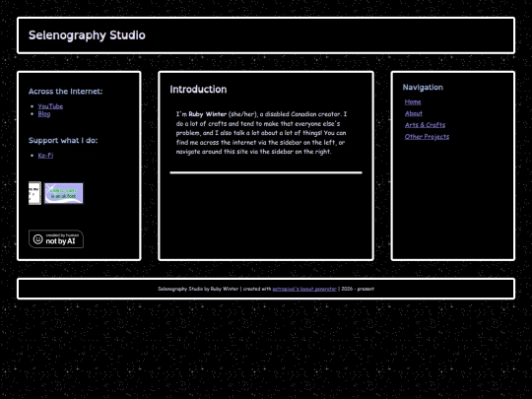The height and width of the screenshot is (399, 532).
Task: Follow the petrapixel's layout generator link
Action: click(x=304, y=289)
